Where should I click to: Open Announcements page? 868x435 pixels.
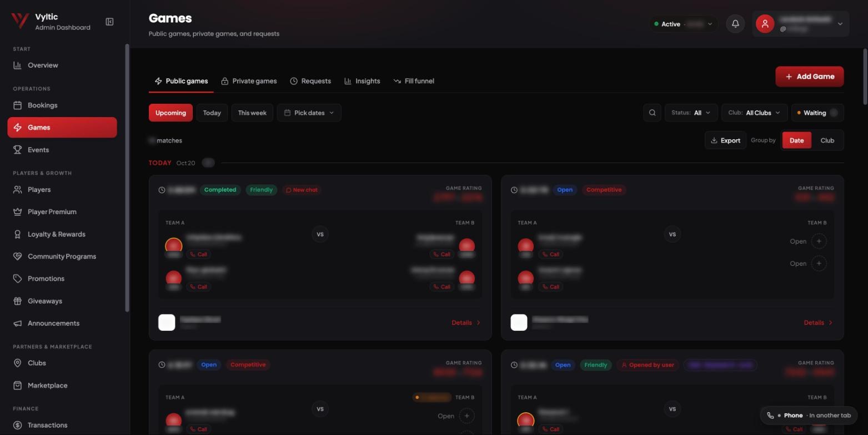(x=62, y=323)
